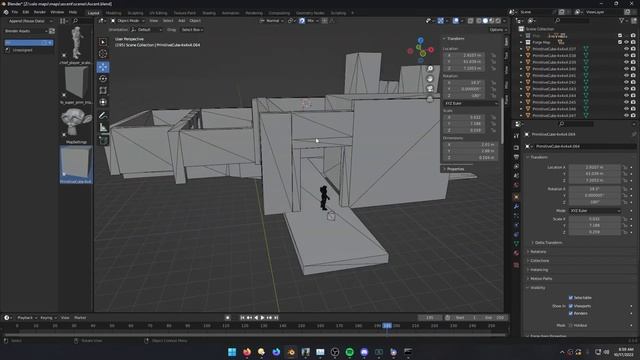This screenshot has height=360, width=640.
Task: Open the Object Data green triangle tab
Action: 516,243
